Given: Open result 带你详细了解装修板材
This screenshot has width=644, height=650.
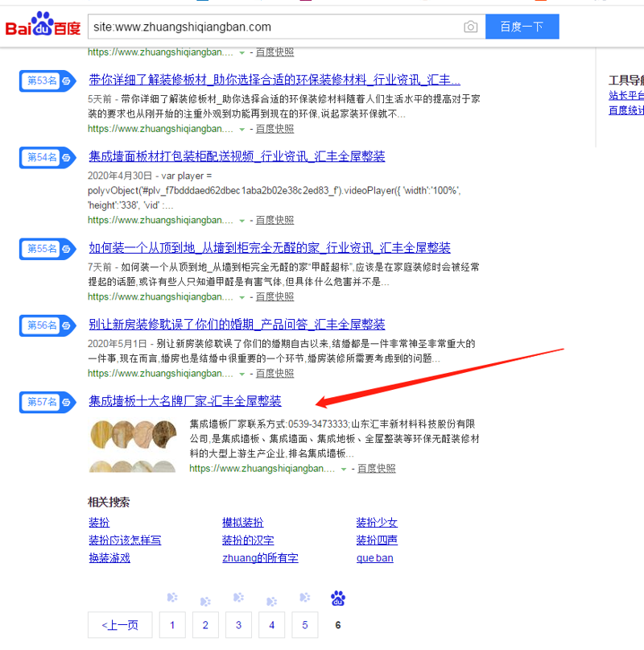Looking at the screenshot, I should tap(275, 80).
